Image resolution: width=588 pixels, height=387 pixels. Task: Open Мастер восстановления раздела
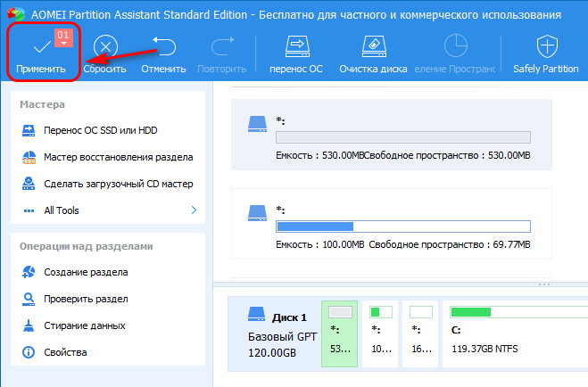coord(108,157)
